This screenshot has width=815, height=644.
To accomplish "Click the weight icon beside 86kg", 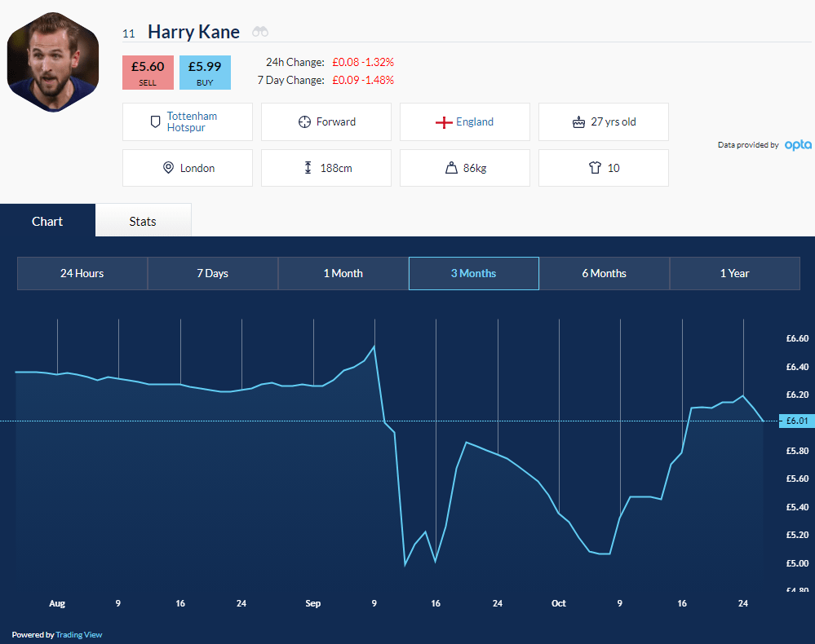I will (451, 168).
